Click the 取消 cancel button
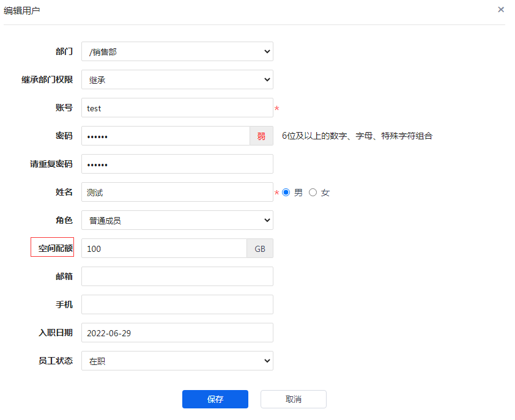Screen dimensions: 515x420 point(294,399)
